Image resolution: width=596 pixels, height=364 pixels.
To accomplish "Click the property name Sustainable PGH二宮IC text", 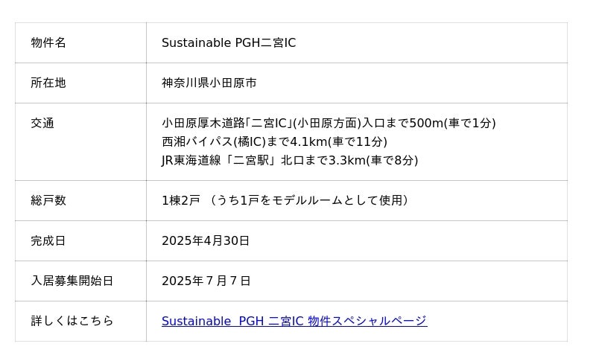I will coord(228,43).
